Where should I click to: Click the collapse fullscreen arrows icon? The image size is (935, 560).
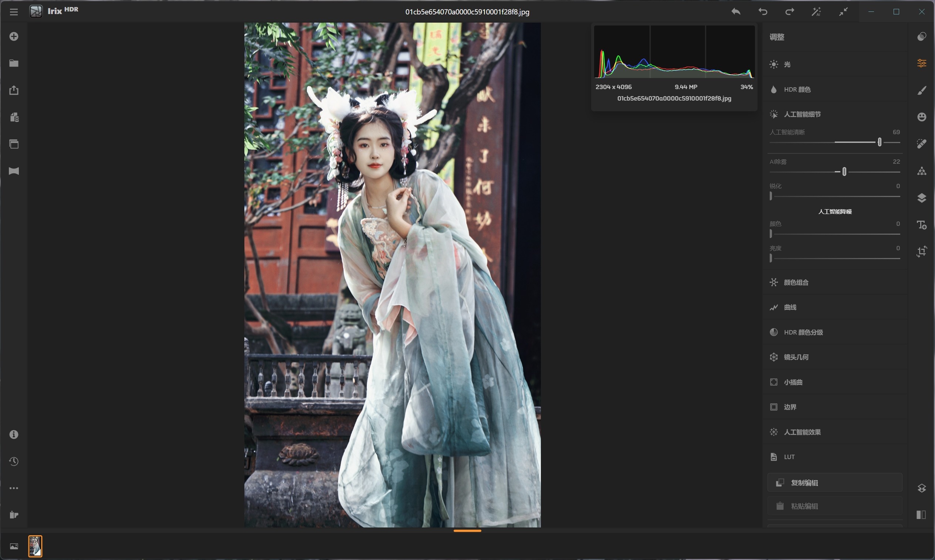coord(843,12)
